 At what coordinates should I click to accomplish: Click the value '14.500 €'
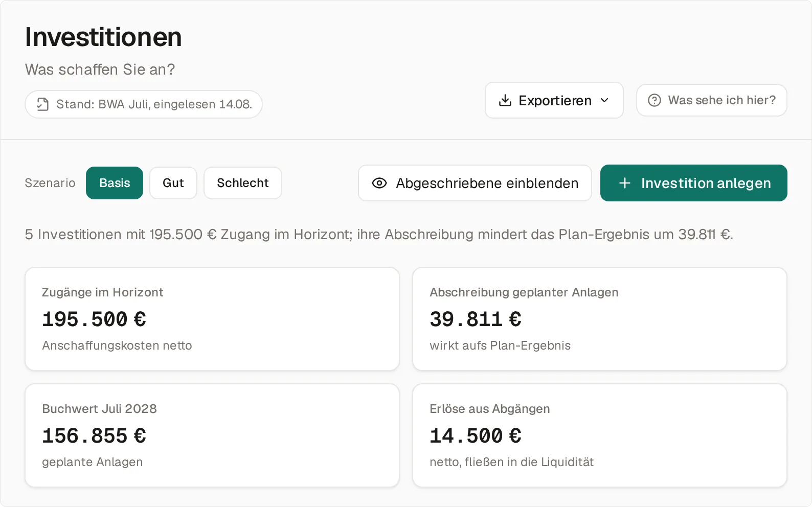click(x=476, y=436)
